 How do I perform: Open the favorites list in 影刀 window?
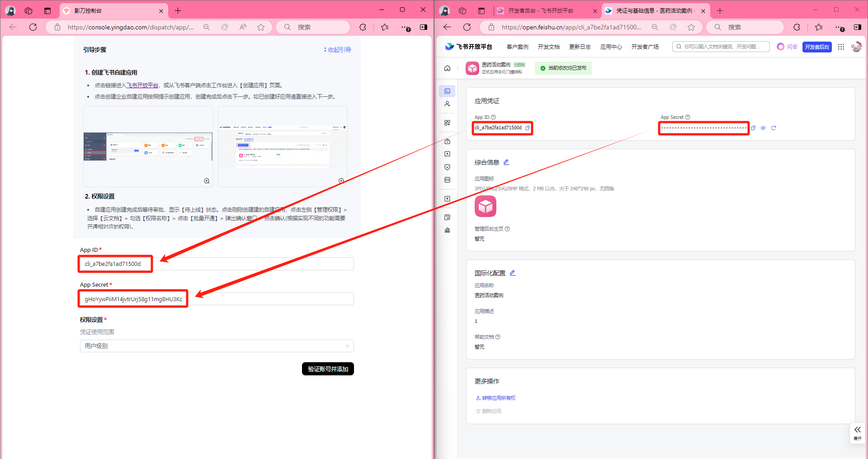tap(385, 27)
